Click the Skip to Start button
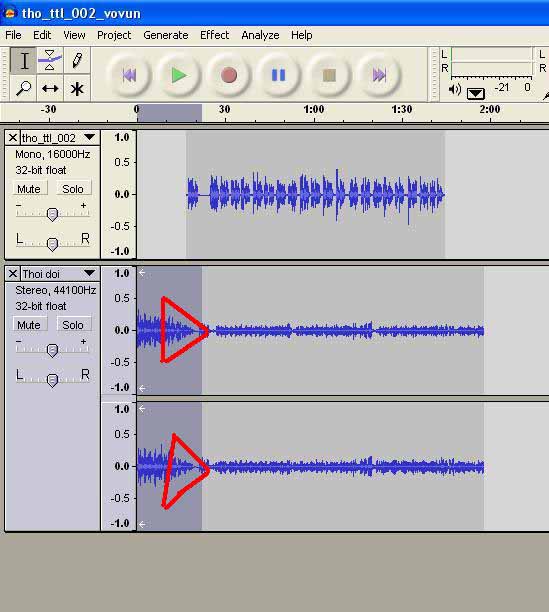549x612 pixels. [130, 75]
